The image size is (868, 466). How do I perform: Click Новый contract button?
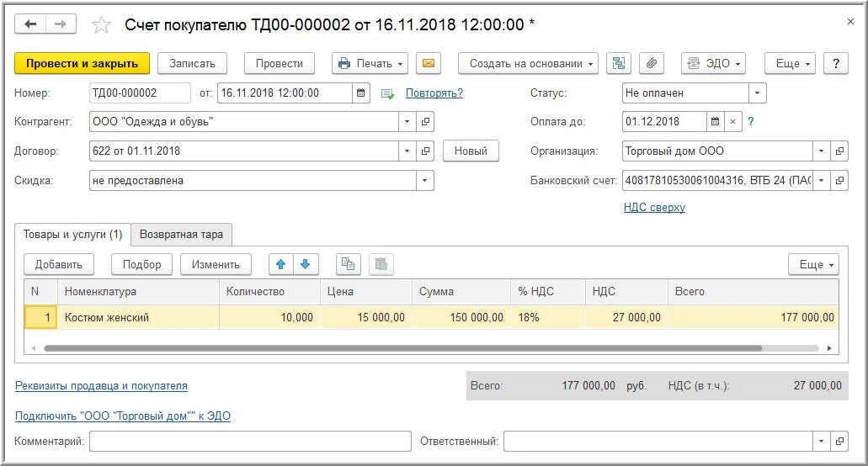click(471, 151)
